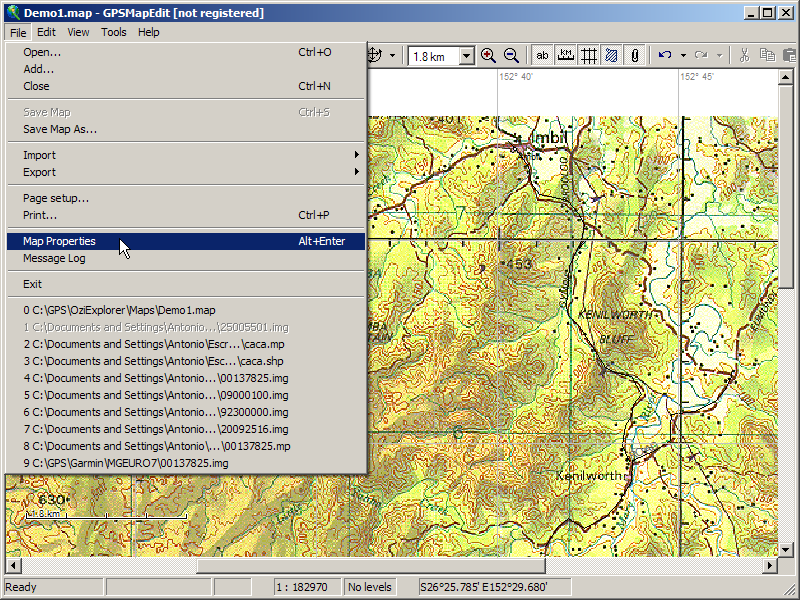This screenshot has width=800, height=600.
Task: Open the 1.8 km scale dropdown
Action: click(466, 57)
